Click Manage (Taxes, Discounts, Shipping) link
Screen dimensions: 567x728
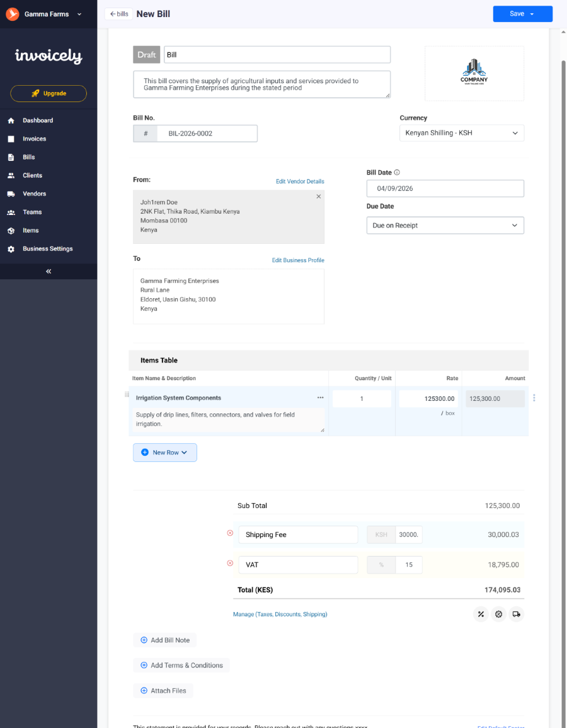(x=280, y=615)
